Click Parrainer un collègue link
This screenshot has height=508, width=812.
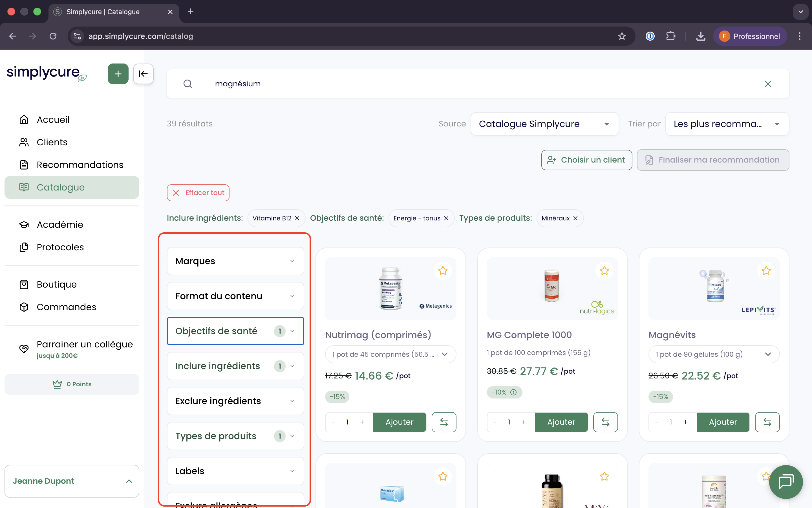tap(71, 349)
